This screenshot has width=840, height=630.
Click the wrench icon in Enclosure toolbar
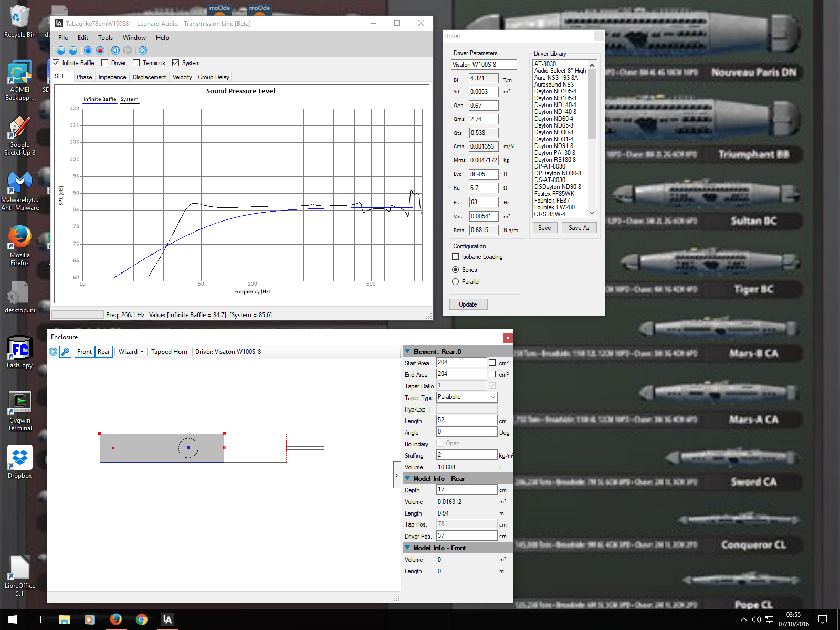coord(65,352)
